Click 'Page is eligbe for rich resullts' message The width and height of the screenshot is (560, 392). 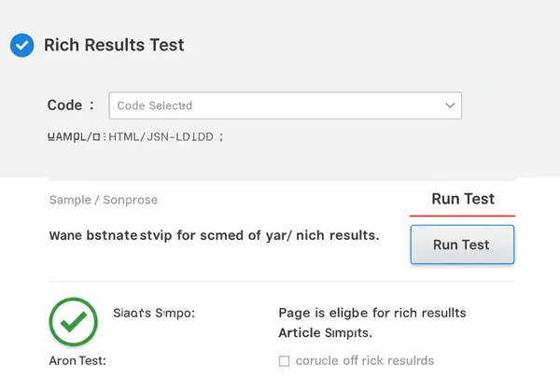[x=371, y=313]
